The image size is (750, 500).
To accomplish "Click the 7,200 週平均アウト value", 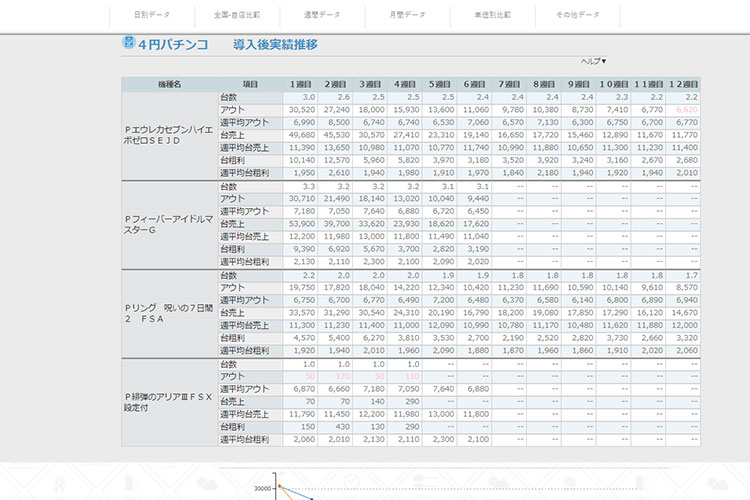I will (443, 300).
